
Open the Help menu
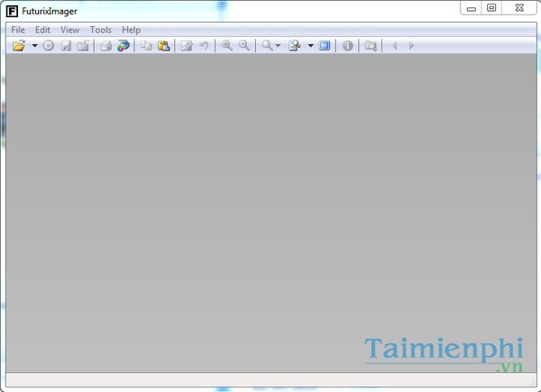coord(131,30)
